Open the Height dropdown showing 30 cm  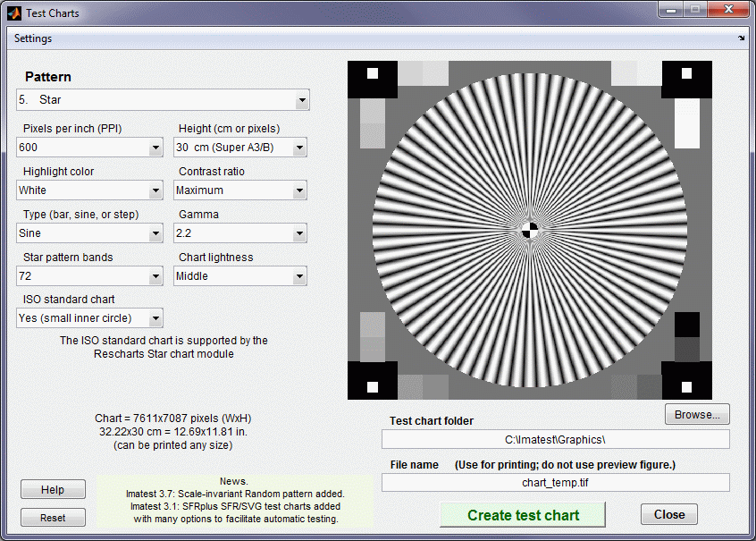tap(240, 148)
